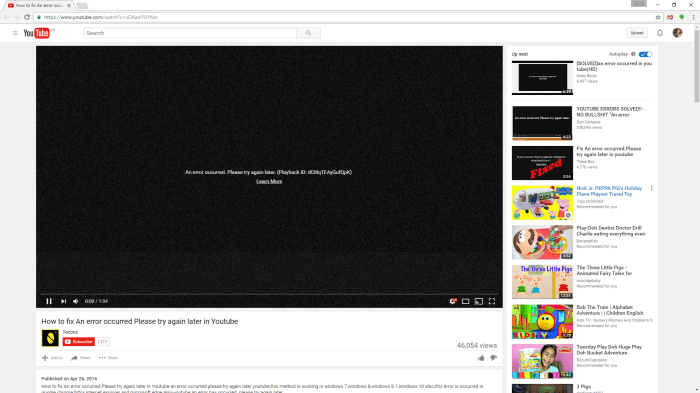Screen dimensions: 700x393
Task: Share the video
Action: click(x=81, y=358)
